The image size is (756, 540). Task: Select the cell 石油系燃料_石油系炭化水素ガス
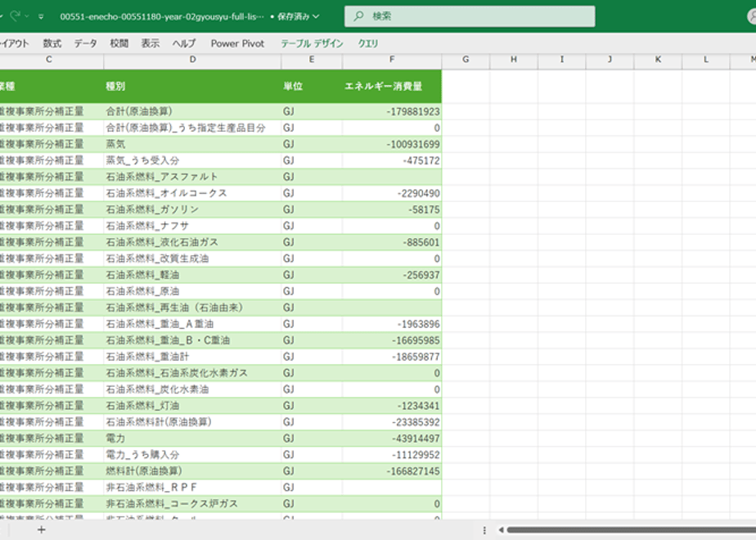click(x=192, y=373)
